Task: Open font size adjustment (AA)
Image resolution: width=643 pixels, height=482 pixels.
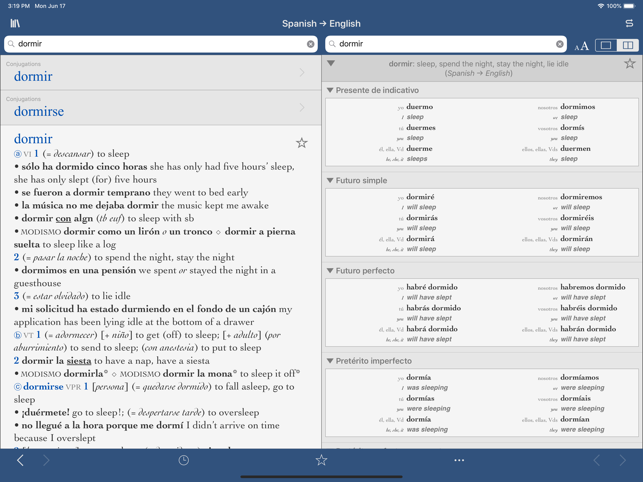Action: 581,46
